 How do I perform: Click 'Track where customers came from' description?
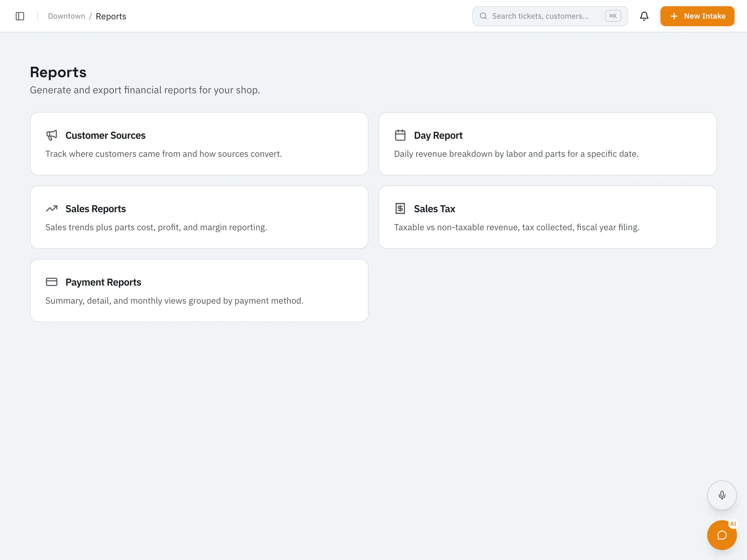click(x=164, y=154)
